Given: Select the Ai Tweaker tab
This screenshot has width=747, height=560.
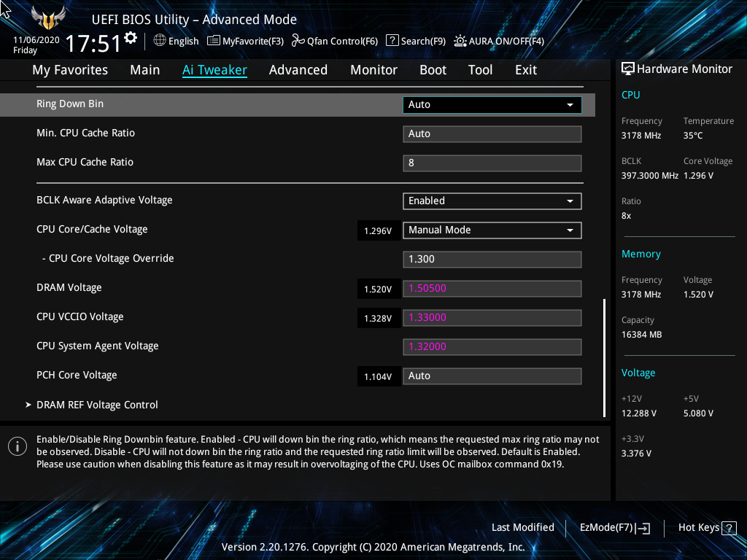Looking at the screenshot, I should pyautogui.click(x=214, y=70).
